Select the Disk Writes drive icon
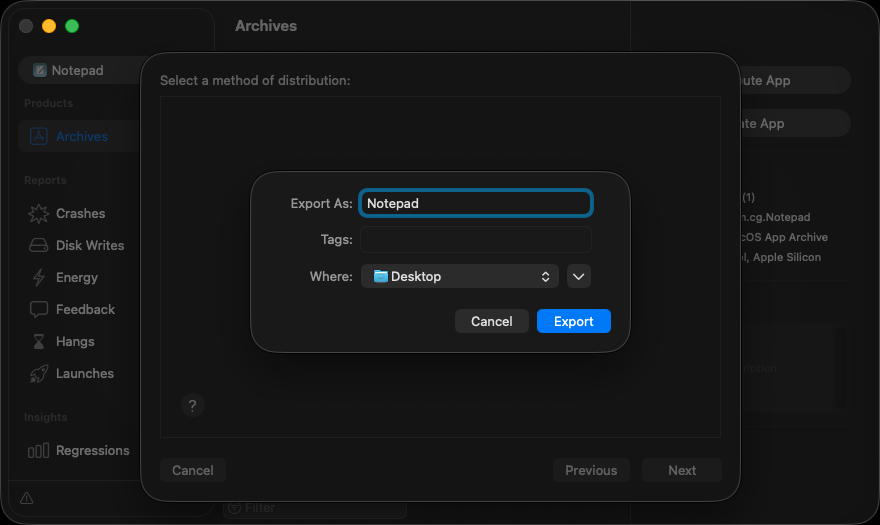 pos(39,245)
